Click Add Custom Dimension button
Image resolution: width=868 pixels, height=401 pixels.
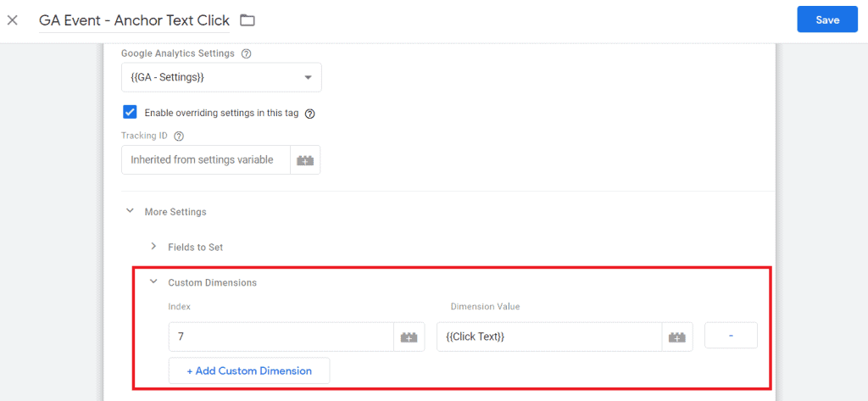tap(249, 370)
